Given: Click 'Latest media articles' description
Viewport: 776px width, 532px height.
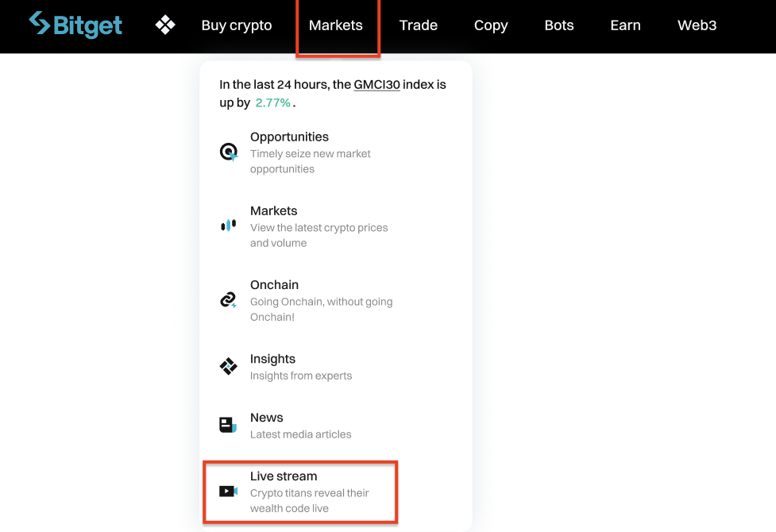Looking at the screenshot, I should 300,434.
